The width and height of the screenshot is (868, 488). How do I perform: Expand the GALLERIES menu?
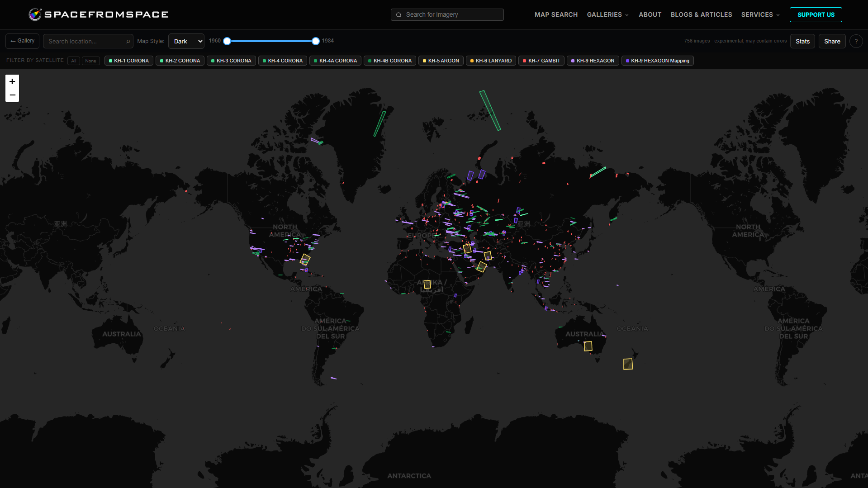pyautogui.click(x=607, y=14)
